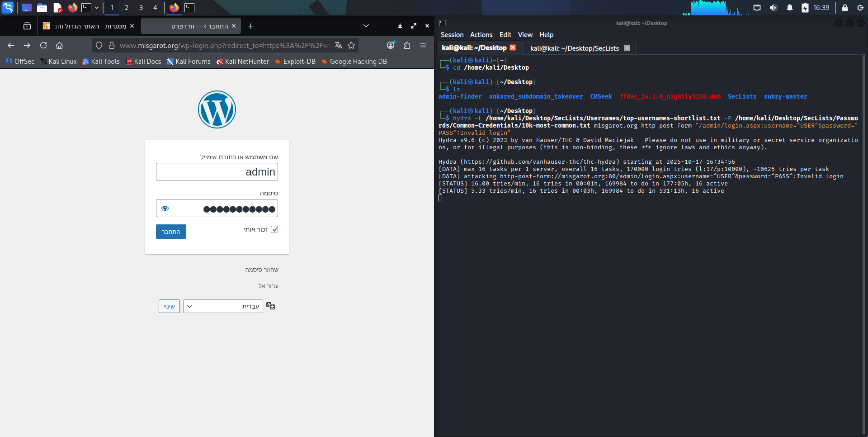
Task: Open the text editor launcher in panel
Action: pos(57,8)
